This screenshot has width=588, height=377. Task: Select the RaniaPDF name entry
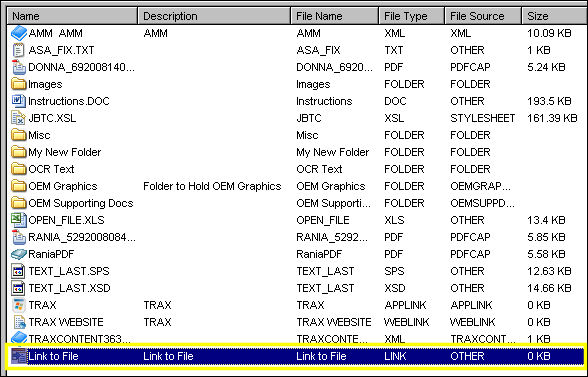pyautogui.click(x=51, y=254)
